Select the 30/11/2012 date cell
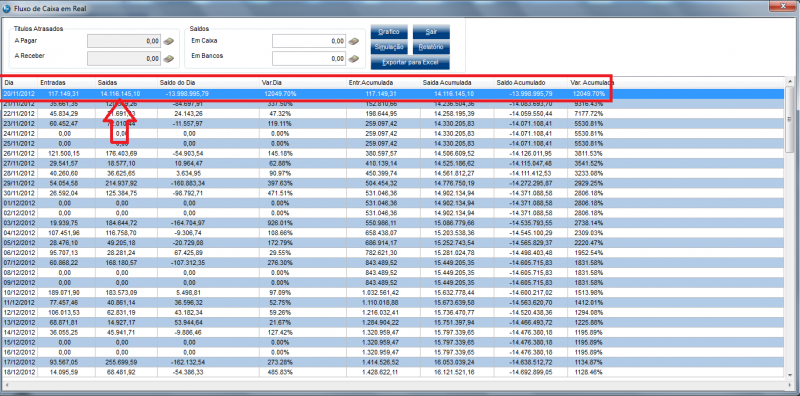 click(18, 193)
